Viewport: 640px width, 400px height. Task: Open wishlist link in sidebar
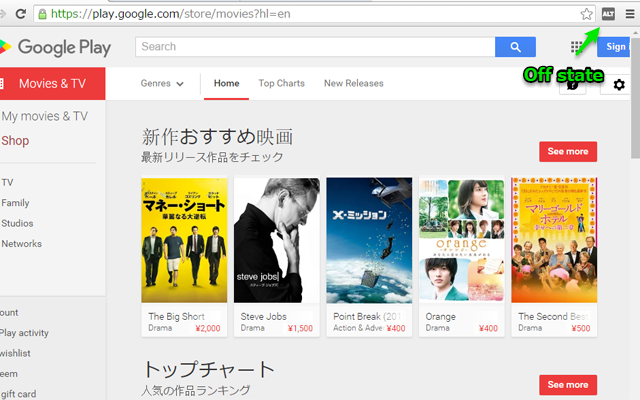pyautogui.click(x=15, y=353)
